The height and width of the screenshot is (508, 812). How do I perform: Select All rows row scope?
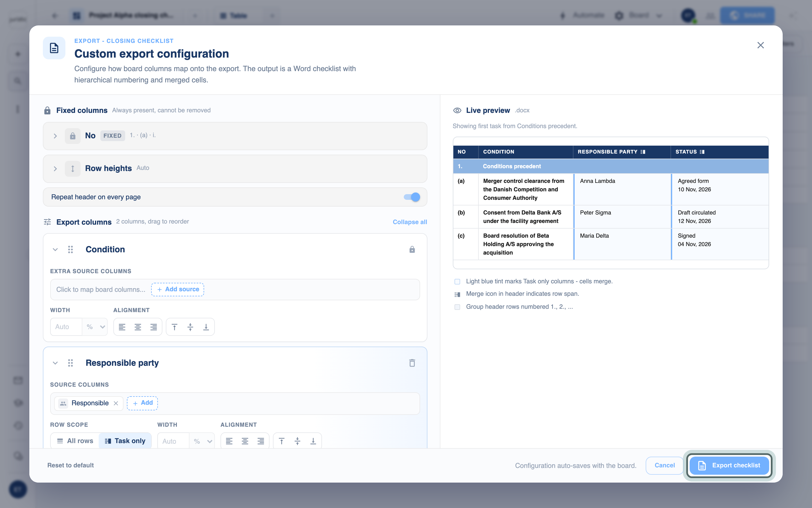(x=75, y=441)
